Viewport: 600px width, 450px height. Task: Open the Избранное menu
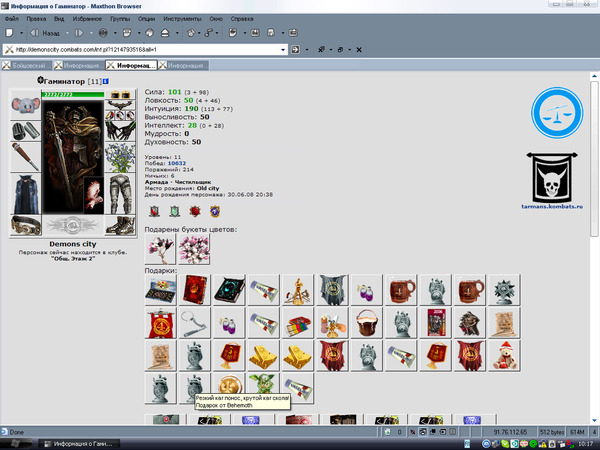pyautogui.click(x=87, y=19)
